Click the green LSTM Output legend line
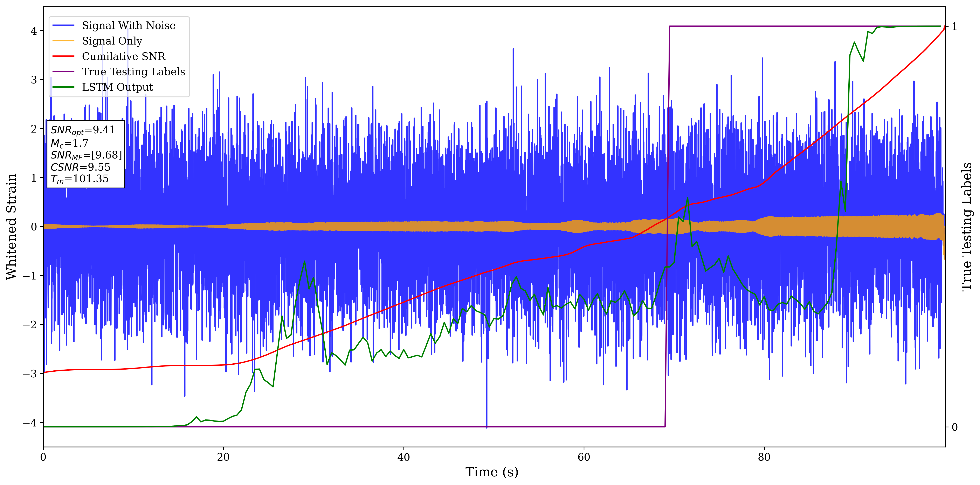 point(63,87)
